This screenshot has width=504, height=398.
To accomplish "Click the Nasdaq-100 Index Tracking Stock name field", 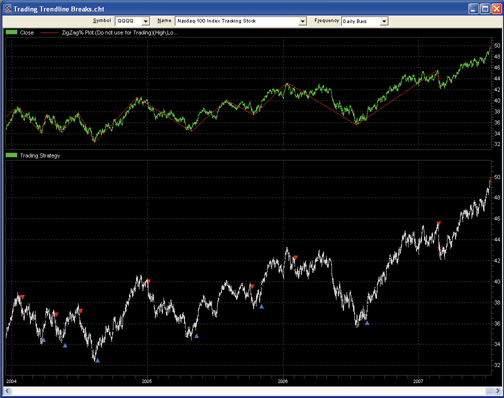I will click(x=237, y=21).
